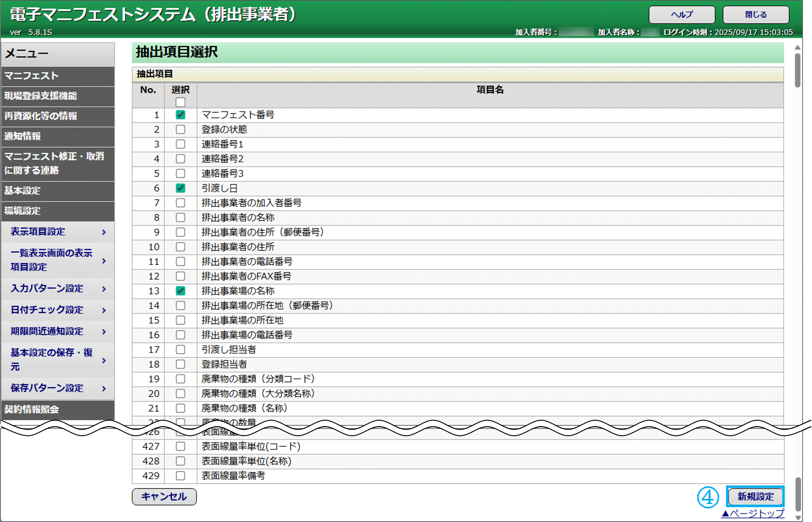Open the ヘルプ button
812x522 pixels.
681,15
